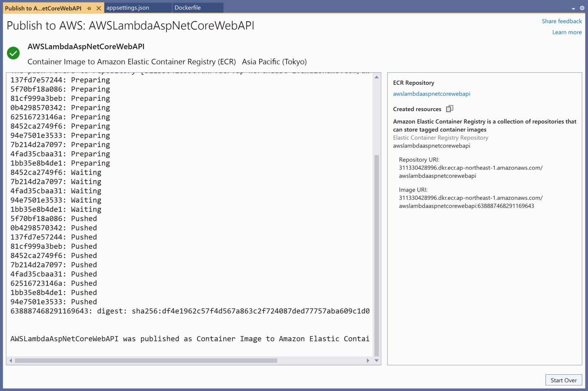This screenshot has width=588, height=391.
Task: Open the document tabs dropdown arrow
Action: tap(573, 9)
